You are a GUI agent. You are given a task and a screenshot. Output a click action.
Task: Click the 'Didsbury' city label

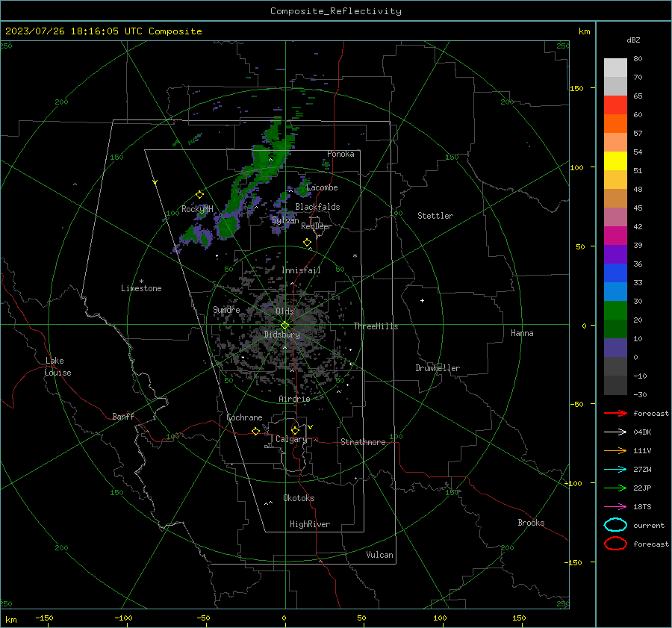281,335
